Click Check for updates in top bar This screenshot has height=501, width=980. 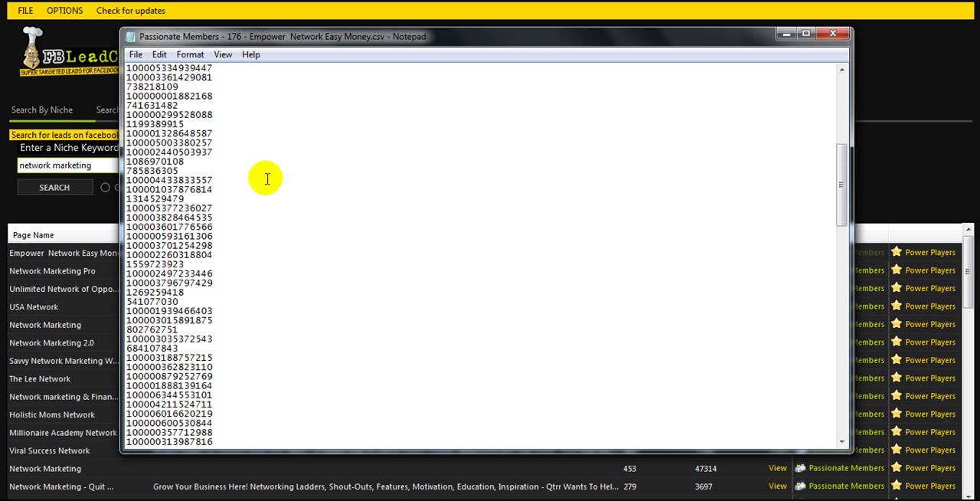click(131, 11)
